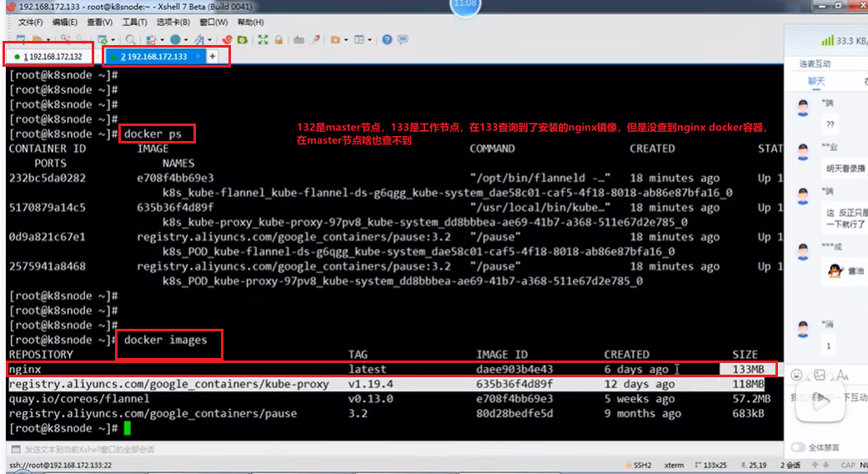Click the Layout panel toolbar icon

pyautogui.click(x=359, y=40)
